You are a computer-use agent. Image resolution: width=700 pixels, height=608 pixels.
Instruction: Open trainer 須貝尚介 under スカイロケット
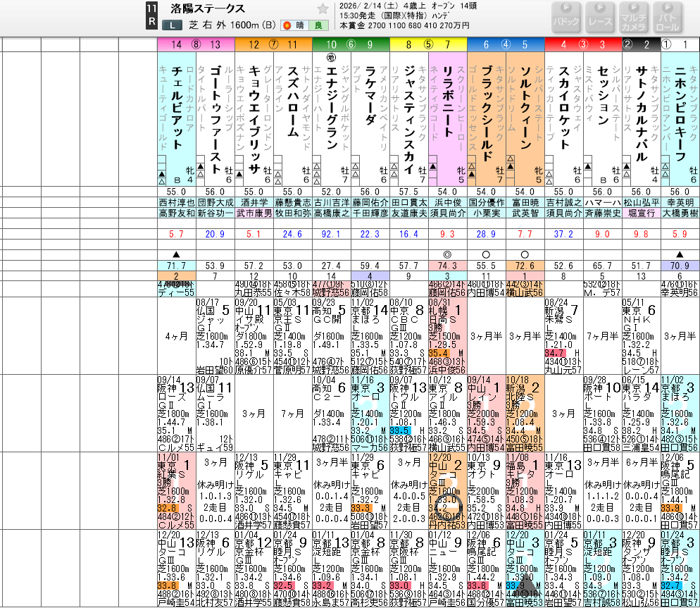pyautogui.click(x=564, y=213)
